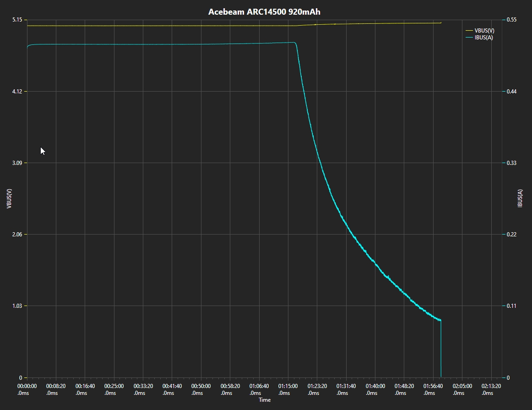
Task: Click the 00:58:20 time axis label
Action: [x=230, y=390]
